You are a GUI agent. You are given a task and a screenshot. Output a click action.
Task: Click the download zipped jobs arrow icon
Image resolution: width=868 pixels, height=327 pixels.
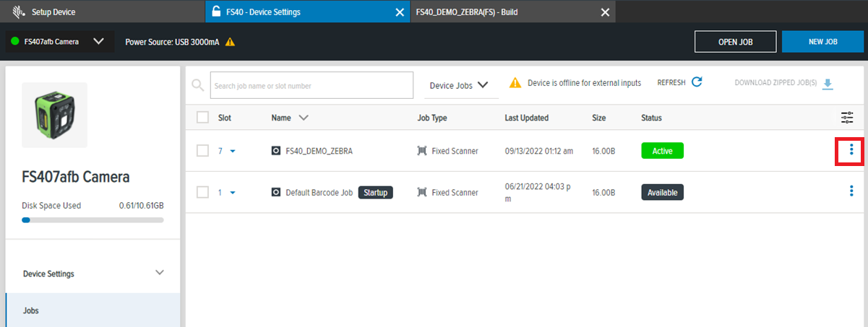tap(828, 84)
